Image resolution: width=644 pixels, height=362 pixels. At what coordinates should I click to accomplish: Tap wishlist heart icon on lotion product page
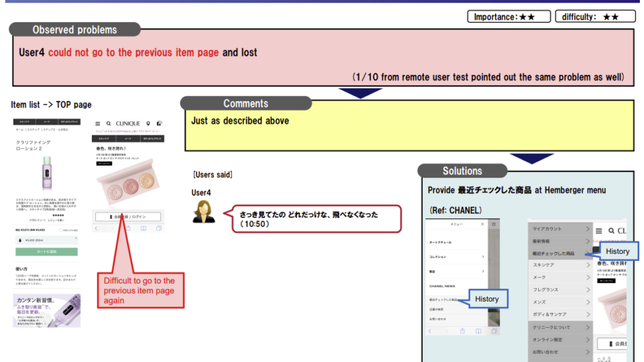click(x=61, y=230)
